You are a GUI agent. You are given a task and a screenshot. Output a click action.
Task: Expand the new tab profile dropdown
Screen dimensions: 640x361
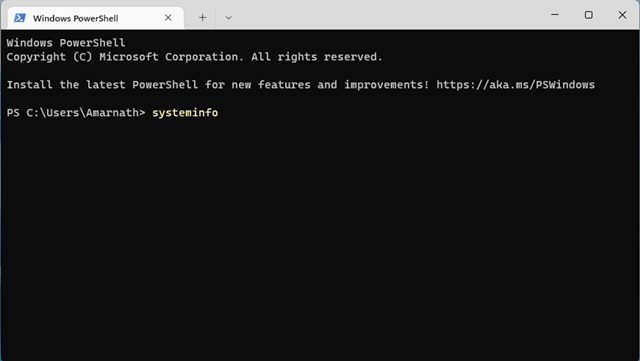click(x=229, y=18)
